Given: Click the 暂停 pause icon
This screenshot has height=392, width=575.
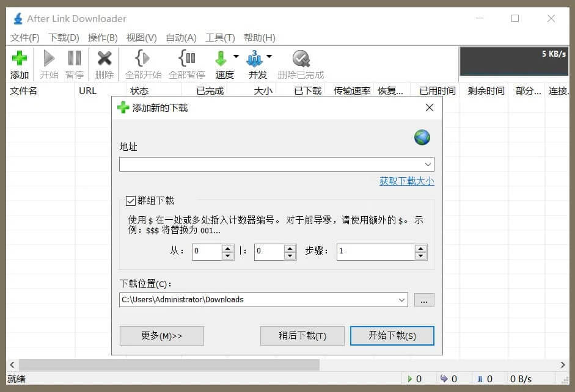Looking at the screenshot, I should point(74,59).
